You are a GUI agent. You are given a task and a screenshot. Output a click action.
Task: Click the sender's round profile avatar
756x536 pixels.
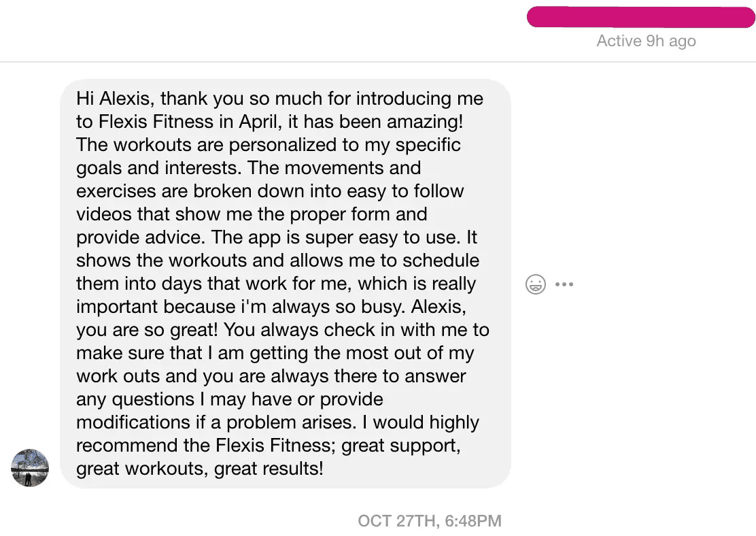pyautogui.click(x=30, y=467)
